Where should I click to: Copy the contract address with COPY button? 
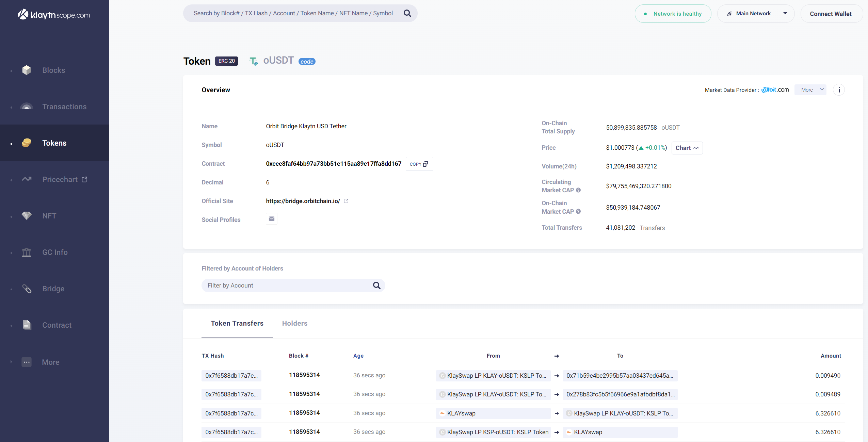point(419,164)
